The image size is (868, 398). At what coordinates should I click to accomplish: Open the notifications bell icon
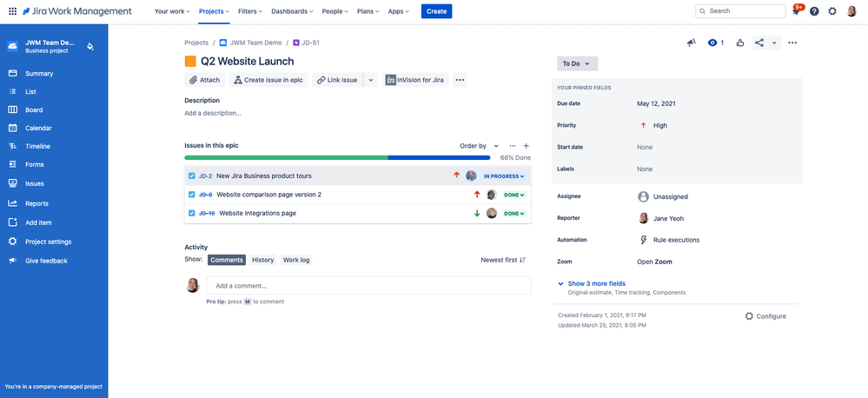(x=797, y=11)
